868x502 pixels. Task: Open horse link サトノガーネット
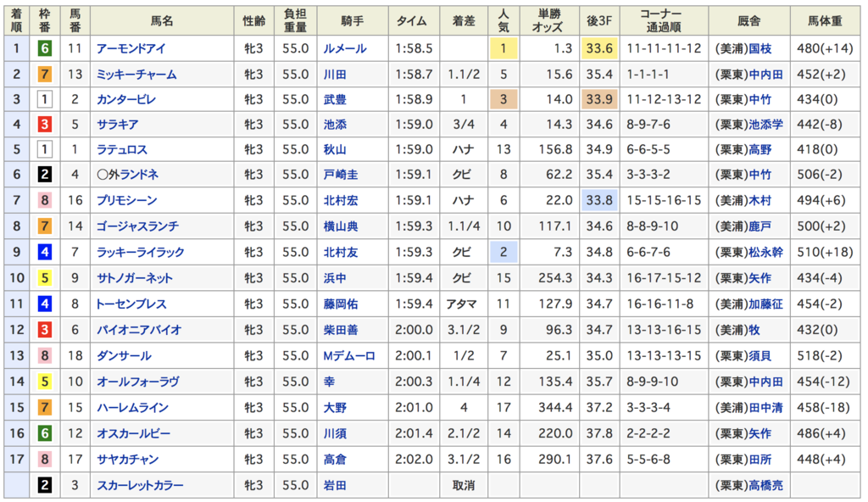tap(135, 278)
